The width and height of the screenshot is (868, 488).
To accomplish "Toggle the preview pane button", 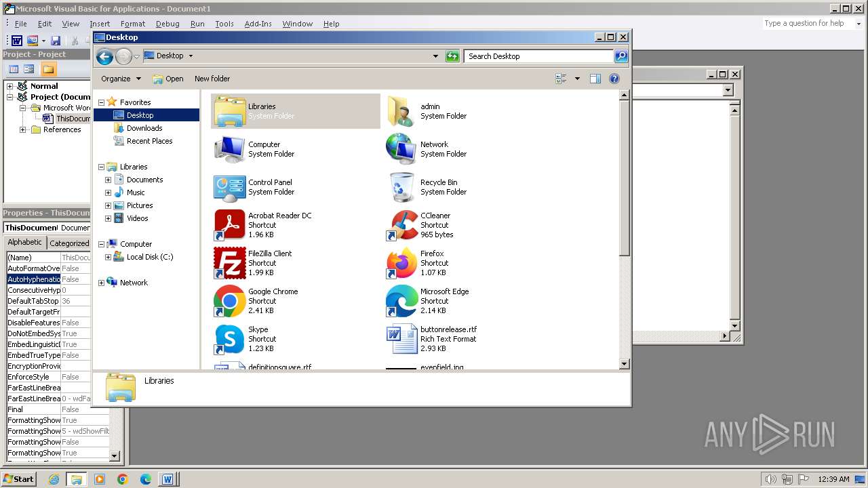I will pos(595,79).
